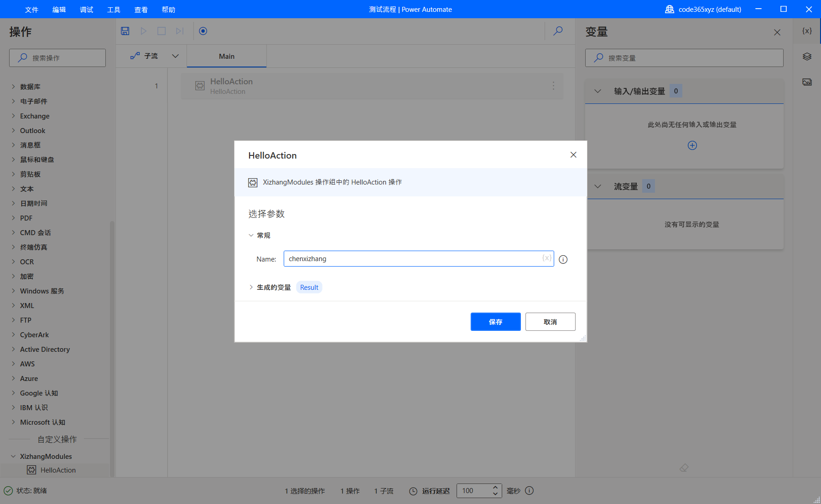Image resolution: width=821 pixels, height=504 pixels.
Task: Collapse the 流变量 section
Action: click(598, 186)
